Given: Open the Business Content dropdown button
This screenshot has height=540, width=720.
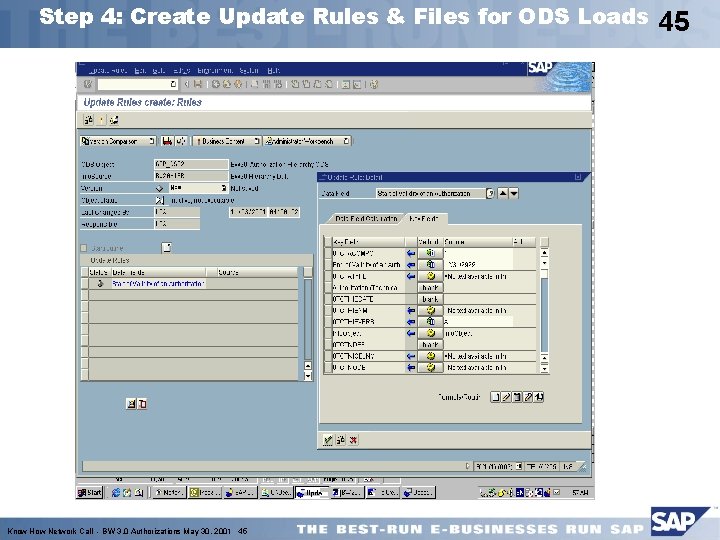Looking at the screenshot, I should (227, 141).
